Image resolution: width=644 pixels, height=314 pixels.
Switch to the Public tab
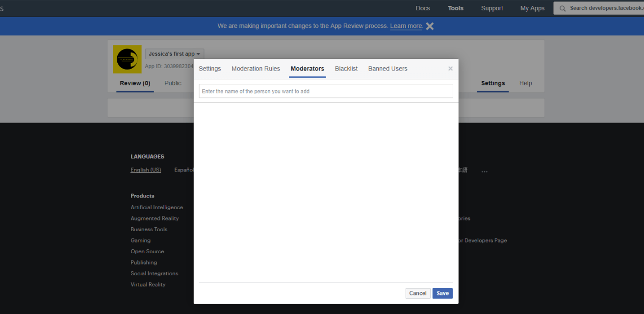(x=173, y=83)
